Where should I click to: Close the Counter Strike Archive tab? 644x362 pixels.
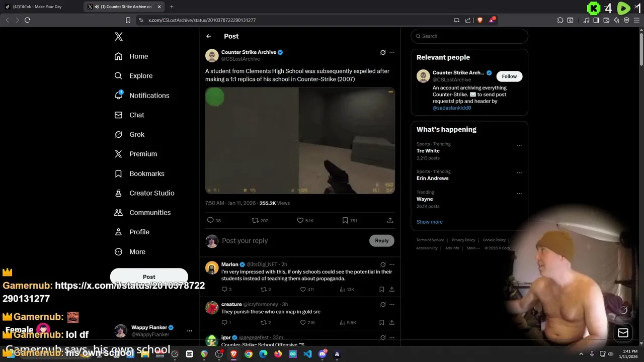(x=159, y=7)
